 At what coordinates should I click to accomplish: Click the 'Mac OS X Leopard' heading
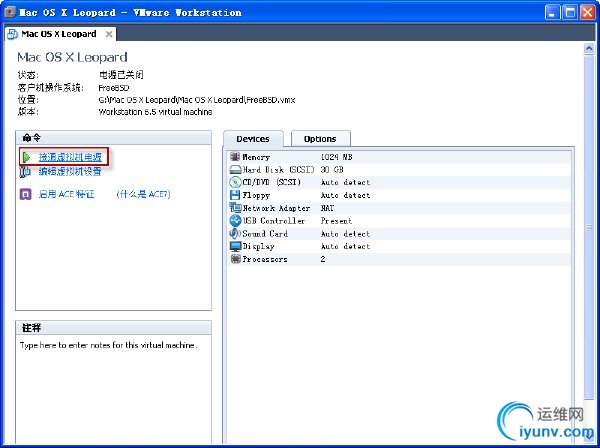tap(72, 57)
